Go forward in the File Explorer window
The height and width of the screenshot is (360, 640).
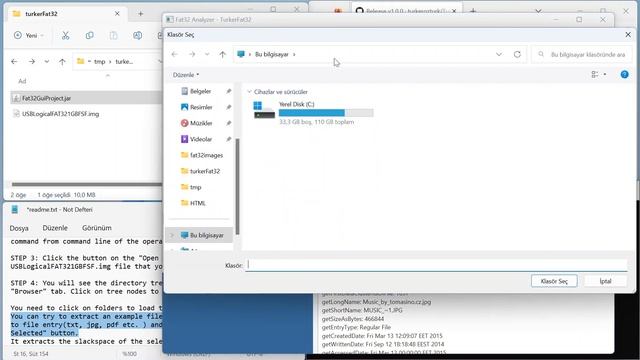coord(31,62)
